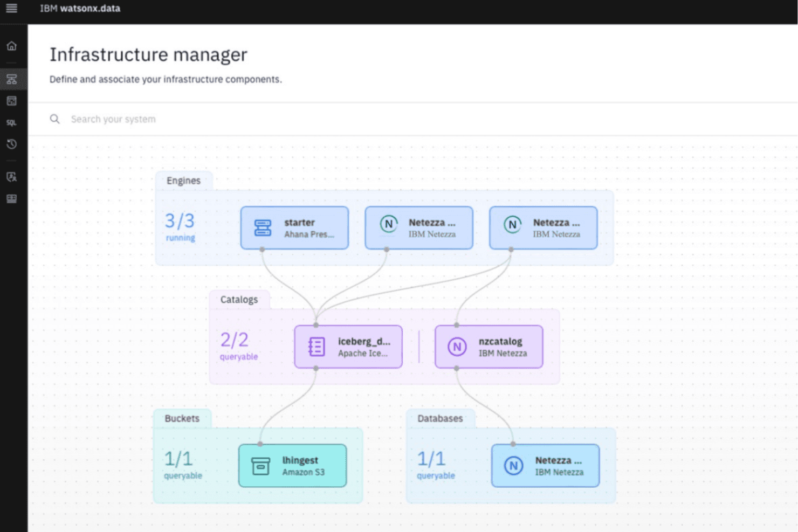Open the Access control sidebar icon
The width and height of the screenshot is (798, 532).
click(11, 177)
